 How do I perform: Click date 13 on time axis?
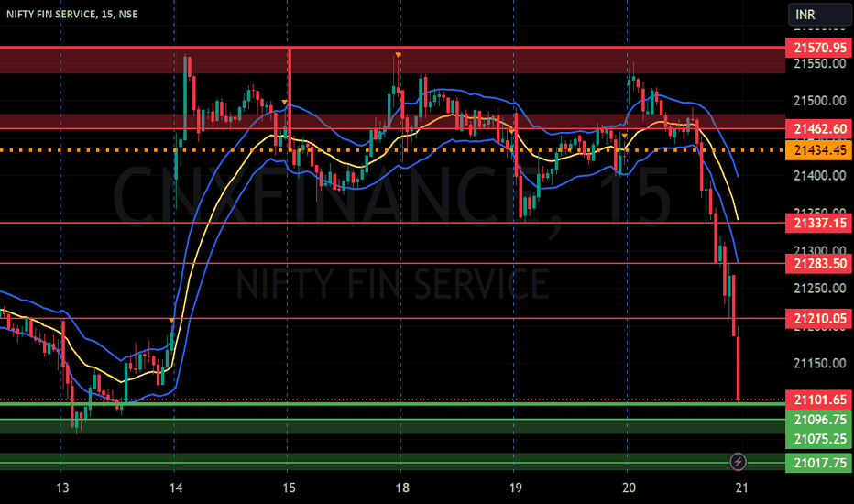click(x=62, y=488)
